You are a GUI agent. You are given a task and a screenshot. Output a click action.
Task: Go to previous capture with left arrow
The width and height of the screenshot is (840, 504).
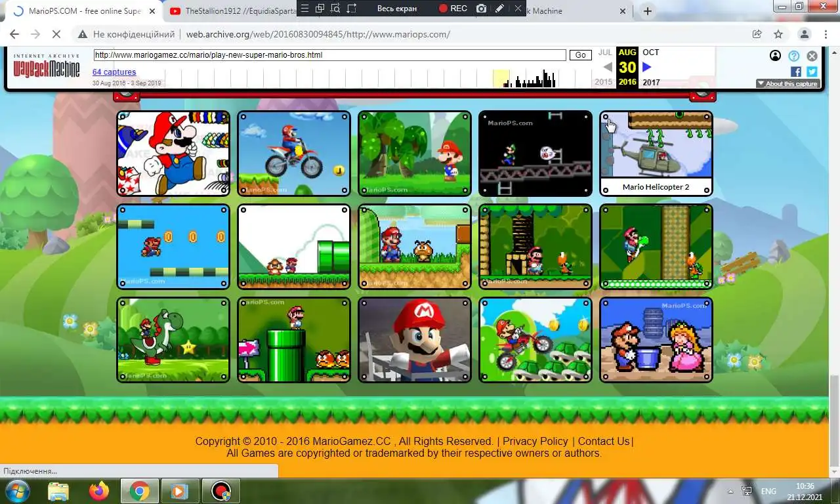tap(608, 67)
